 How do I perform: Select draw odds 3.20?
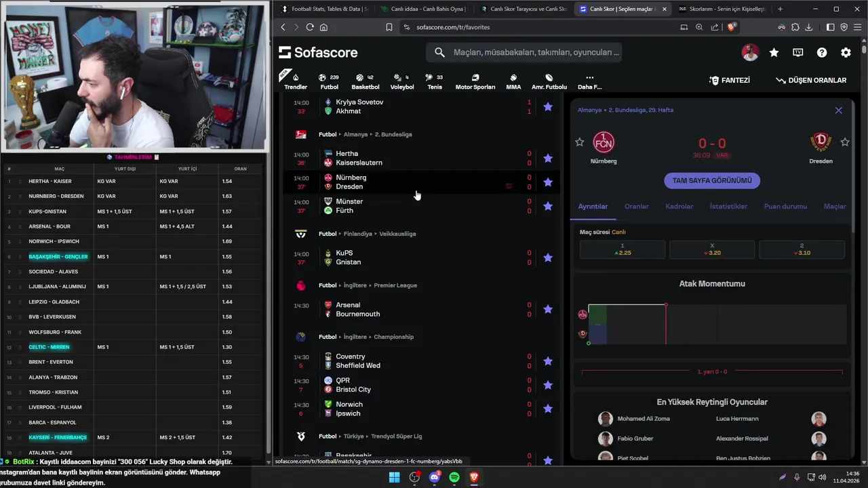(712, 249)
